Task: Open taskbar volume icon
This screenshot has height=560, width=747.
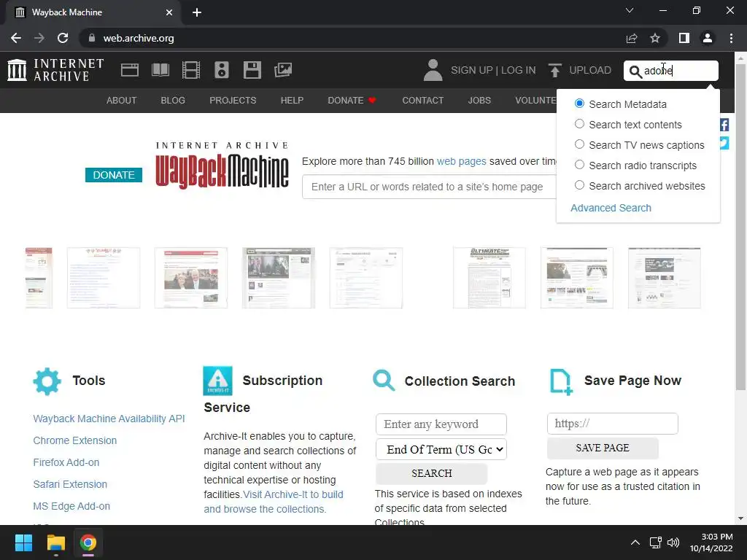Action: (673, 542)
